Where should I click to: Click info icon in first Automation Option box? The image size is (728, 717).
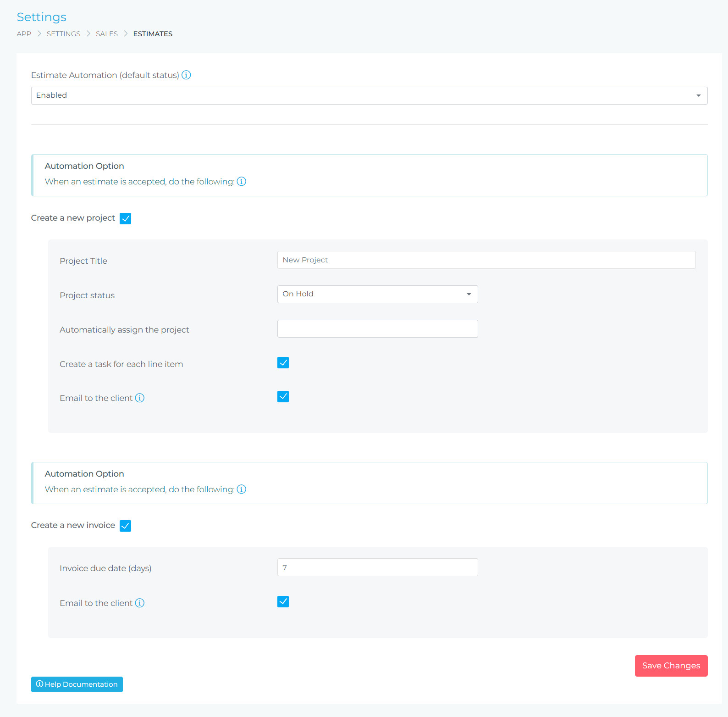(242, 182)
